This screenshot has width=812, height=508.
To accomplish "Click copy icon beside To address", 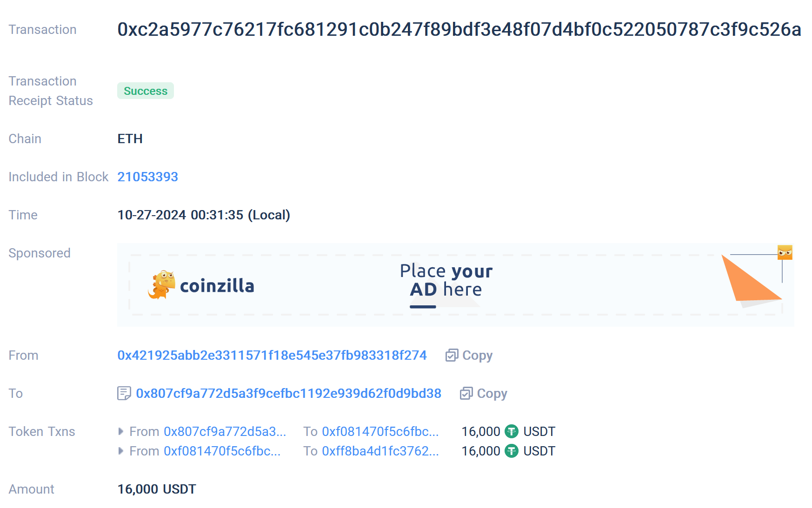I will (x=466, y=394).
